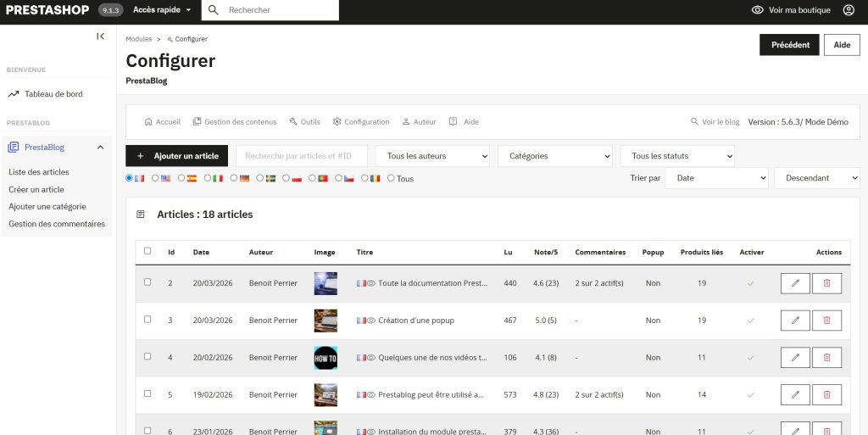Delete article 2 with trash icon
The width and height of the screenshot is (868, 435).
tap(827, 283)
